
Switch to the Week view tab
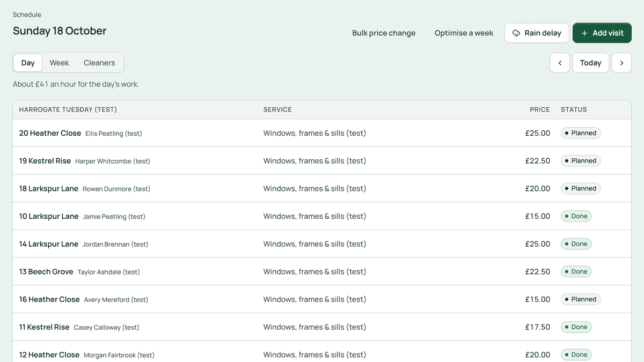click(59, 63)
